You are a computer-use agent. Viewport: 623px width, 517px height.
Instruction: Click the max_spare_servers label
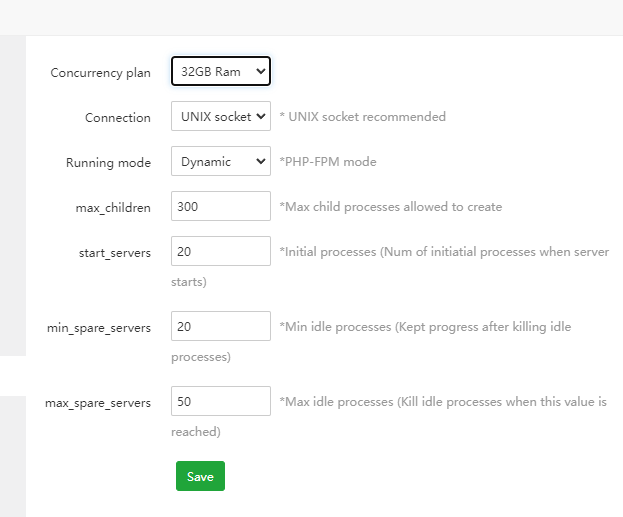[98, 403]
